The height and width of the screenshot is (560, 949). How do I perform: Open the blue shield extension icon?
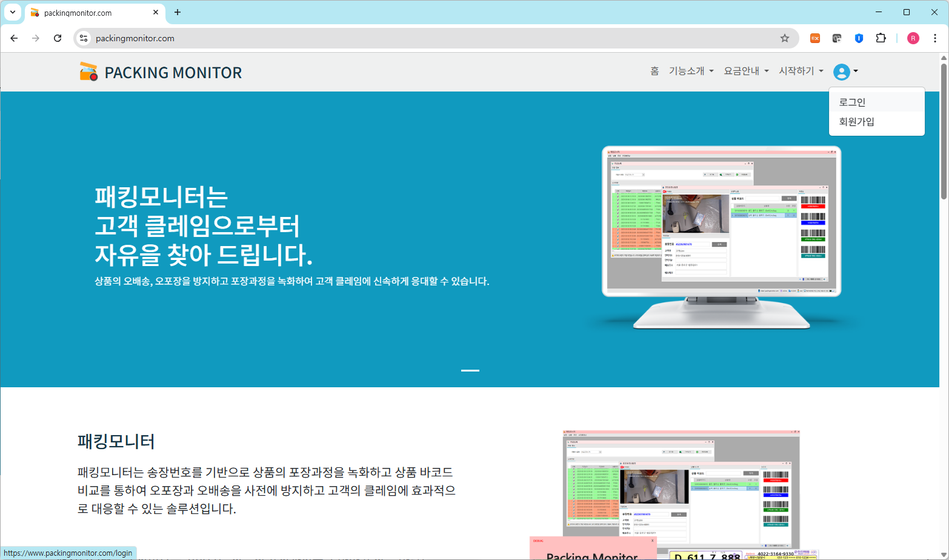[859, 38]
